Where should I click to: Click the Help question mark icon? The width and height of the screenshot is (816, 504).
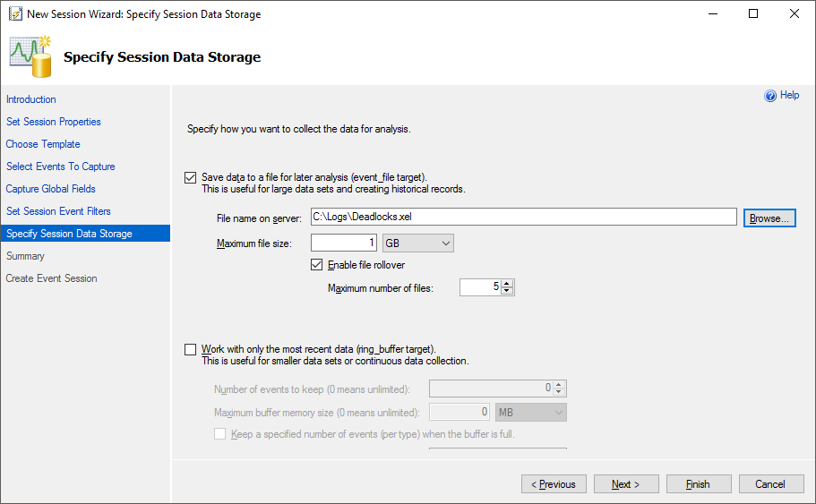(x=770, y=96)
